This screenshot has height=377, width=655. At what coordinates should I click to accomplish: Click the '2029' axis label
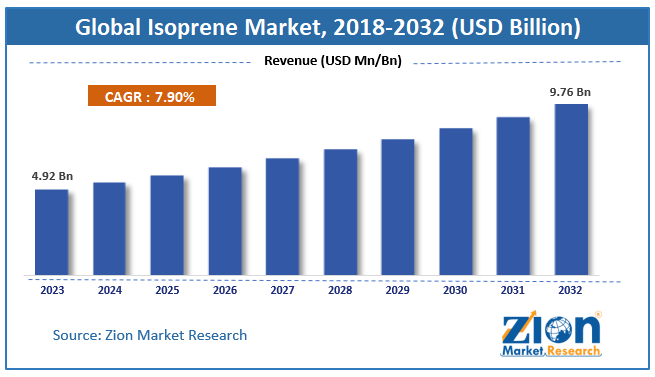point(398,290)
